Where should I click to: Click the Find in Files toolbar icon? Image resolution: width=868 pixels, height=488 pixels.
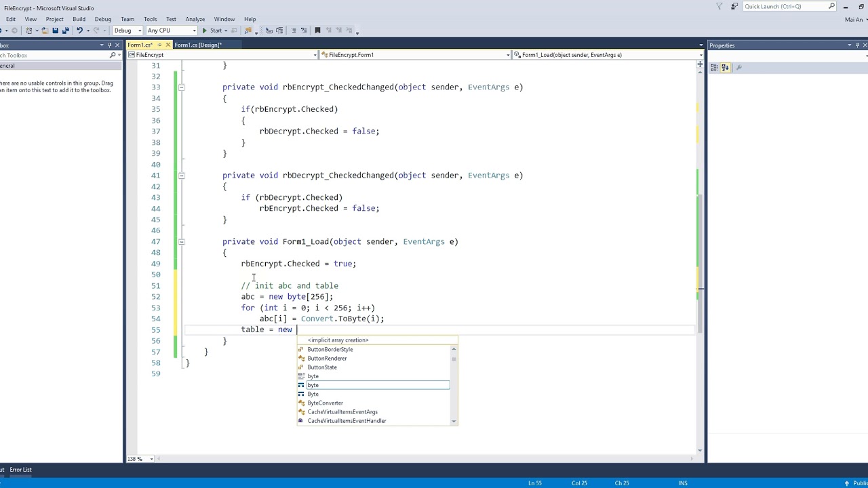point(248,30)
